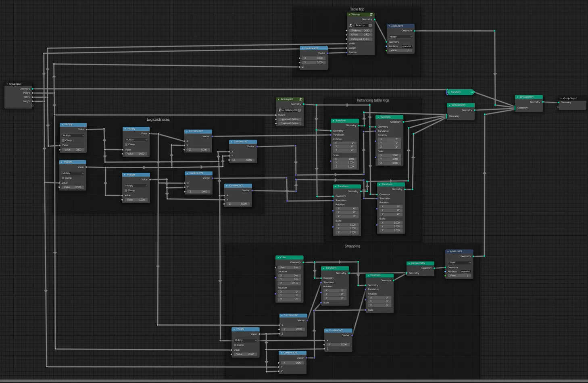Open the Multiply operation dropdown in Strapping frame
This screenshot has height=383, width=588.
point(245,340)
